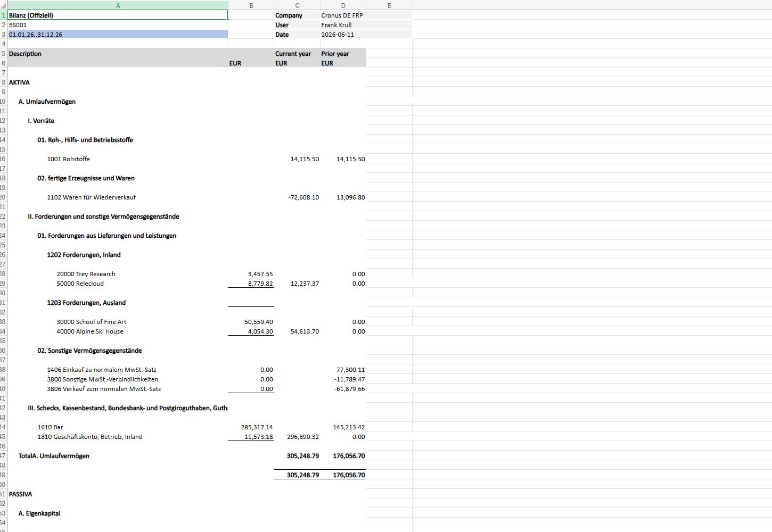Select column C header

tap(297, 5)
